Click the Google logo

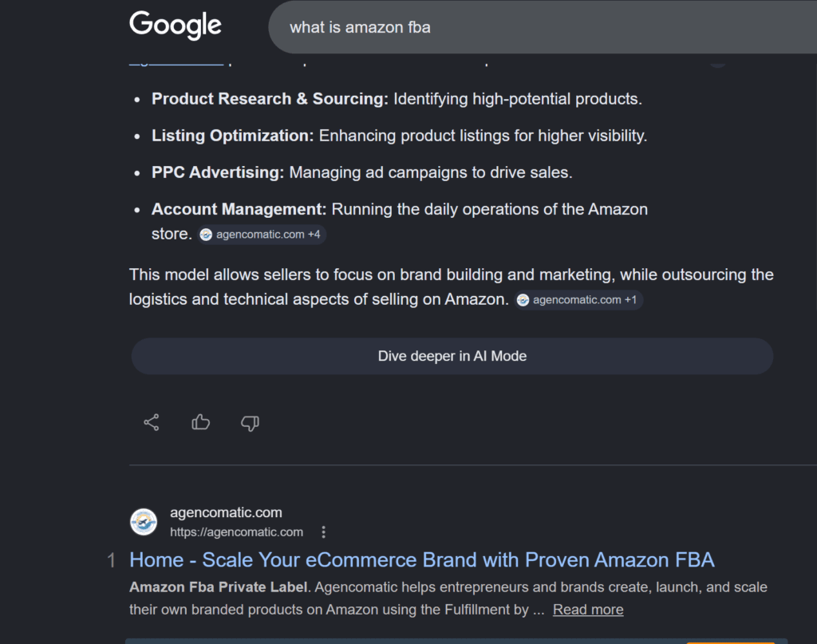pos(175,25)
